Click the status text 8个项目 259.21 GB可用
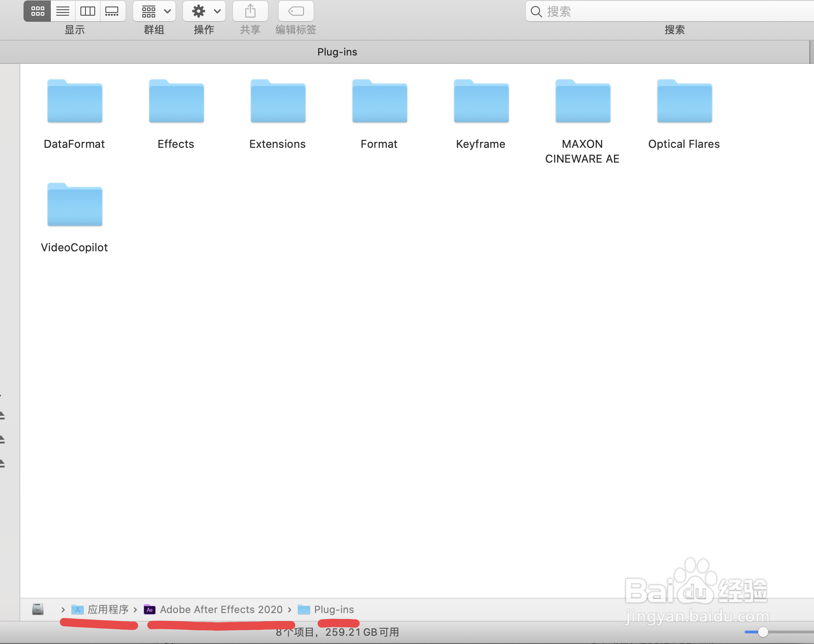This screenshot has height=644, width=814. (x=338, y=632)
